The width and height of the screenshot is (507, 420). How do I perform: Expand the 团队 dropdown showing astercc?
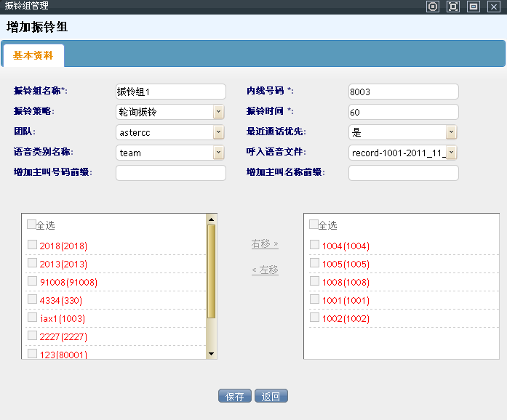[218, 132]
